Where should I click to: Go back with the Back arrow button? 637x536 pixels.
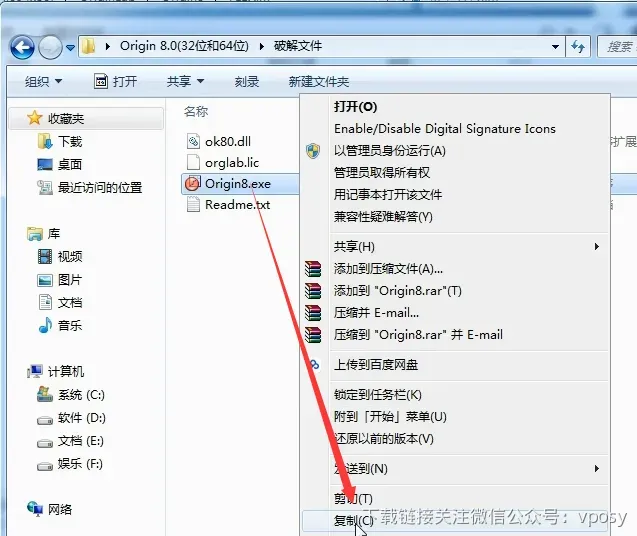tap(22, 47)
